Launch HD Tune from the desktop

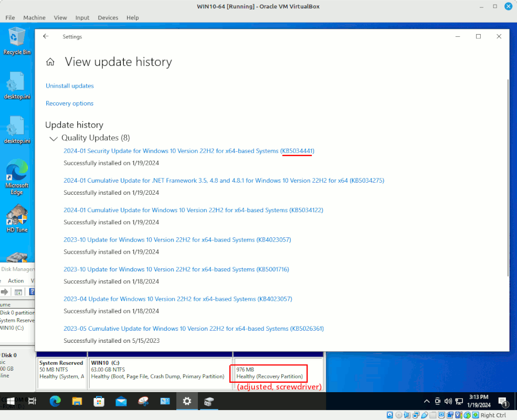[17, 218]
